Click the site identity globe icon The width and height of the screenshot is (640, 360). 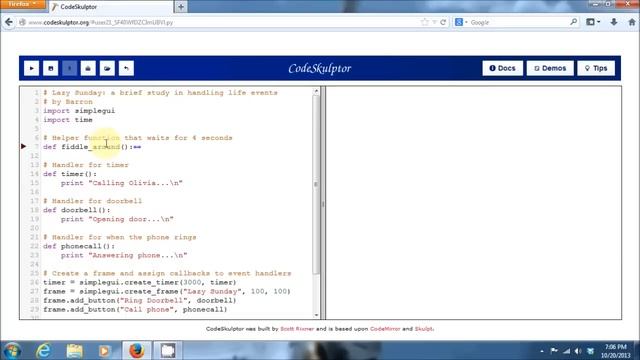[22, 22]
